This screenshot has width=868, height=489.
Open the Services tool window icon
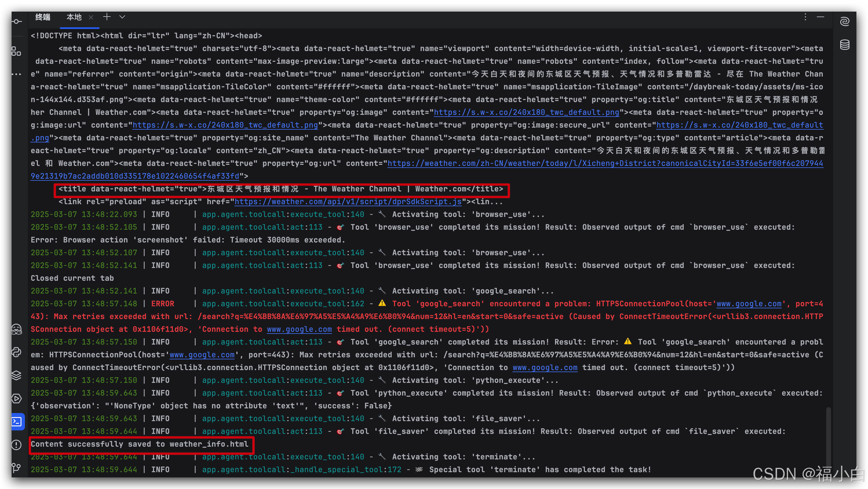click(x=16, y=398)
